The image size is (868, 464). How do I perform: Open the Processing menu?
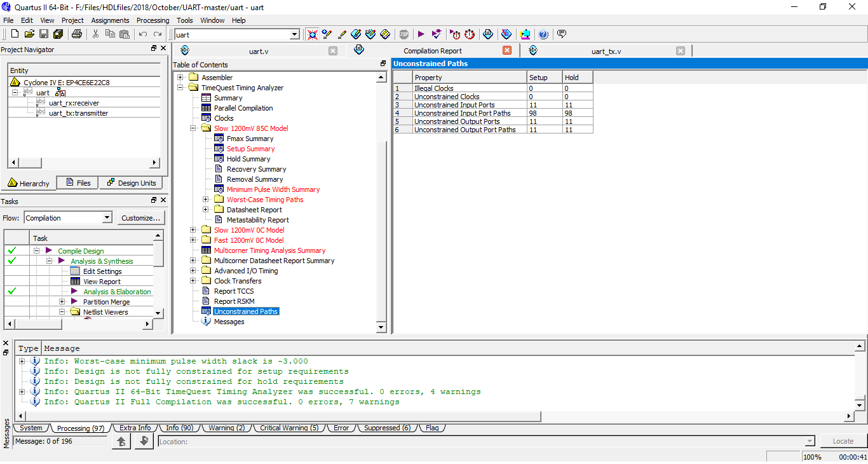point(153,20)
